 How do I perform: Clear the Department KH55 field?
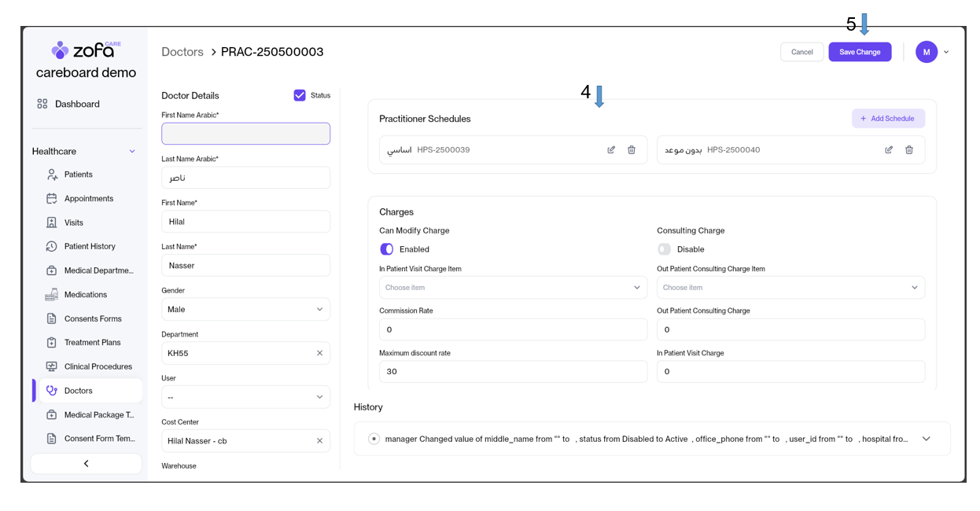(x=319, y=353)
